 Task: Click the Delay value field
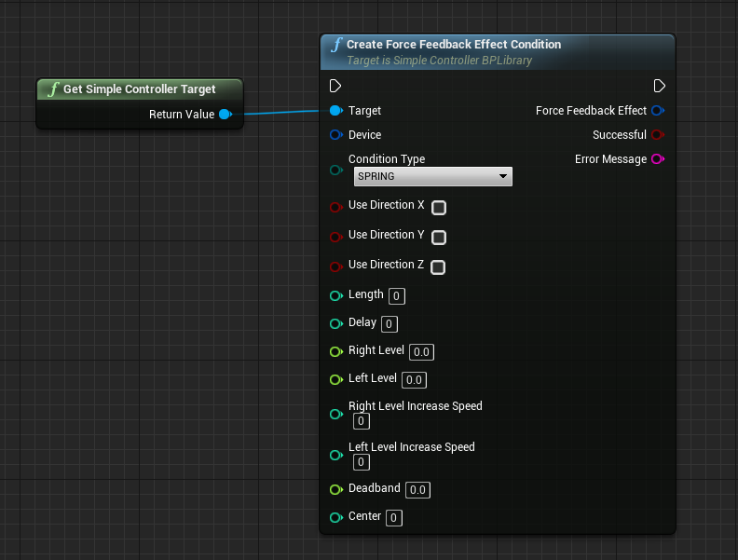(389, 324)
